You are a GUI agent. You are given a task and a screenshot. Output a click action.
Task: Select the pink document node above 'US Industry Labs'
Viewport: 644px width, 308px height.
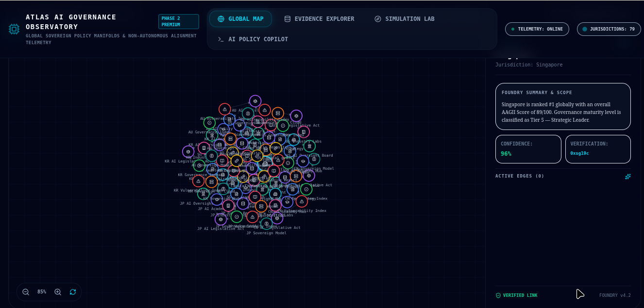pyautogui.click(x=304, y=132)
